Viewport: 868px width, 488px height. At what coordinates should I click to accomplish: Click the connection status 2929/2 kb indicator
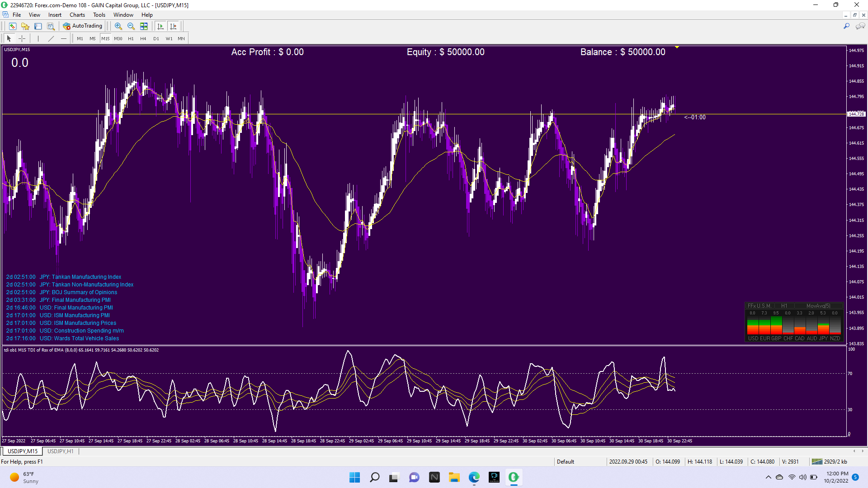(x=830, y=461)
